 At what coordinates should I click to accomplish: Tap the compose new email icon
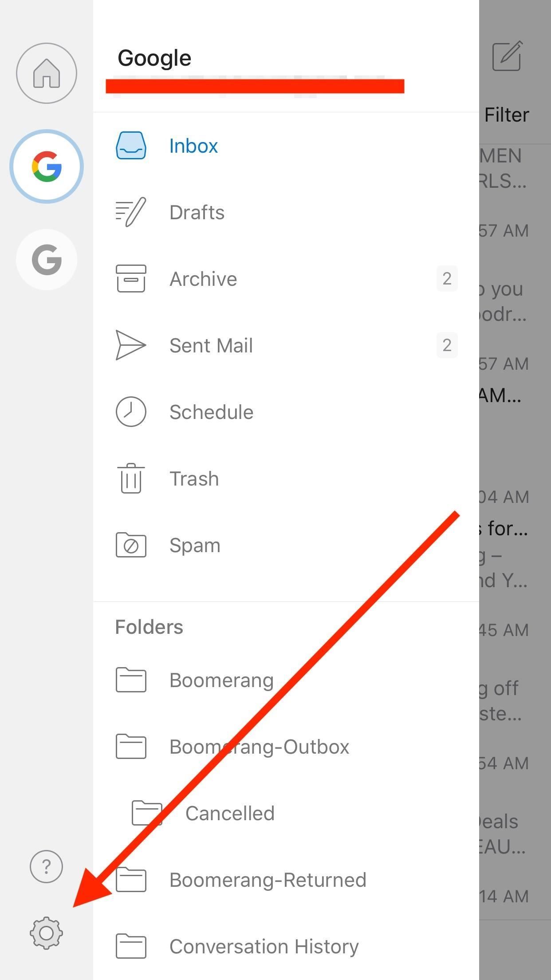pyautogui.click(x=507, y=56)
